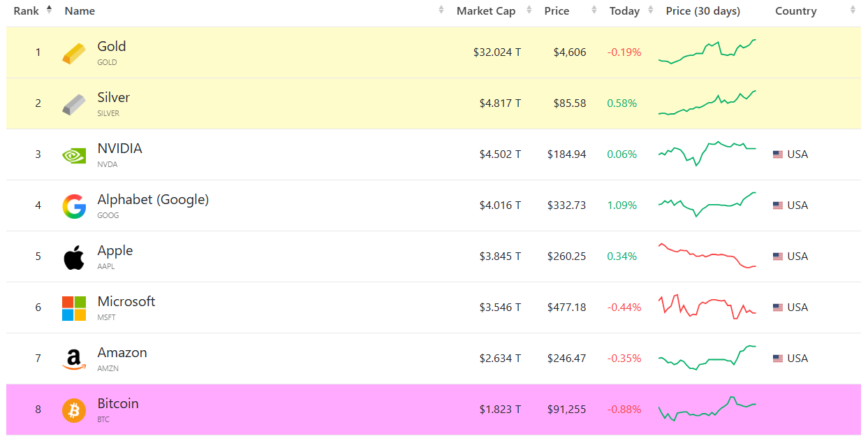Sort by Today change column
The image size is (868, 441).
[x=624, y=11]
